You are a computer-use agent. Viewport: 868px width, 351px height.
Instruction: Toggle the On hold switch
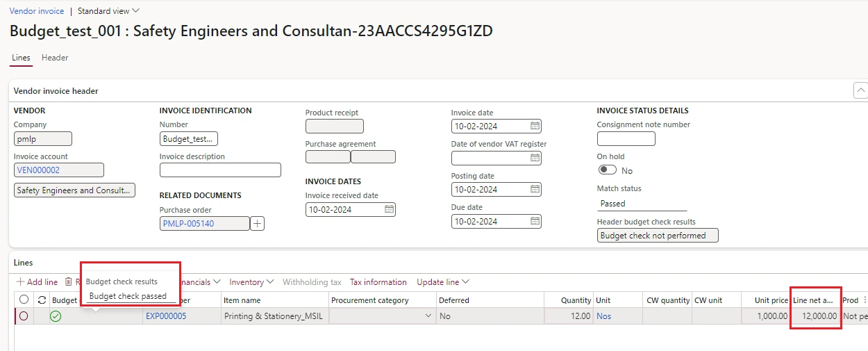tap(607, 170)
